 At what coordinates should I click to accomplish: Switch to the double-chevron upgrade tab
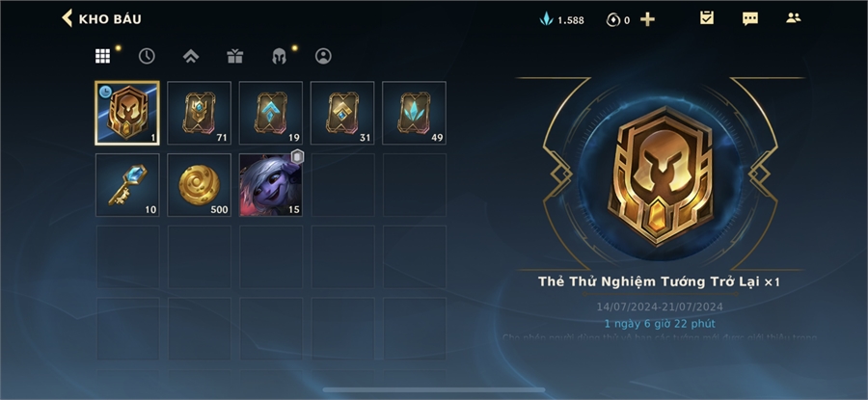click(191, 56)
